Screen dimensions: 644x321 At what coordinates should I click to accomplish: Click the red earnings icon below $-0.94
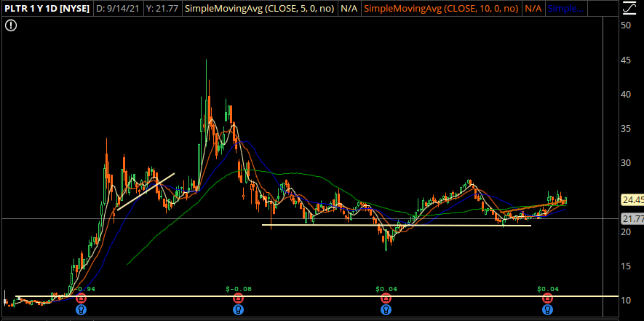click(82, 298)
